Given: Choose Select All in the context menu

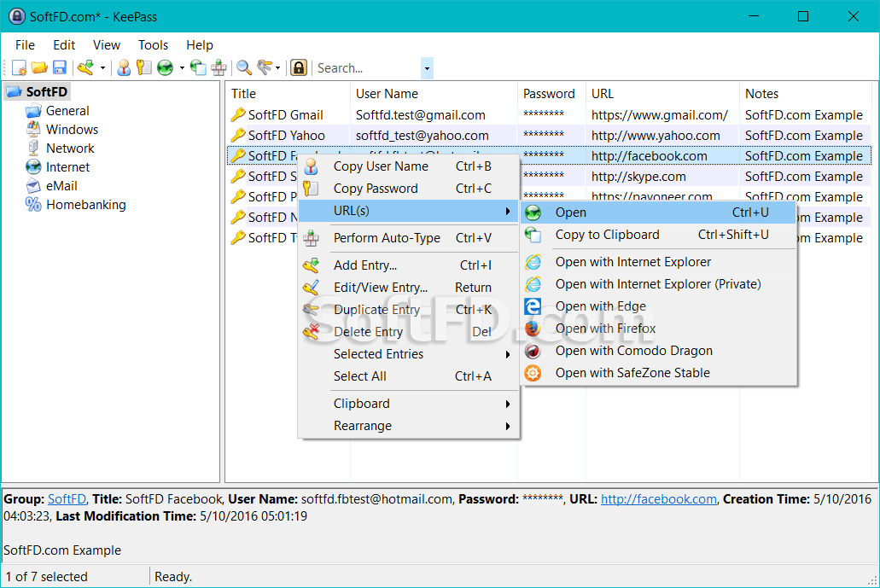Looking at the screenshot, I should (408, 376).
